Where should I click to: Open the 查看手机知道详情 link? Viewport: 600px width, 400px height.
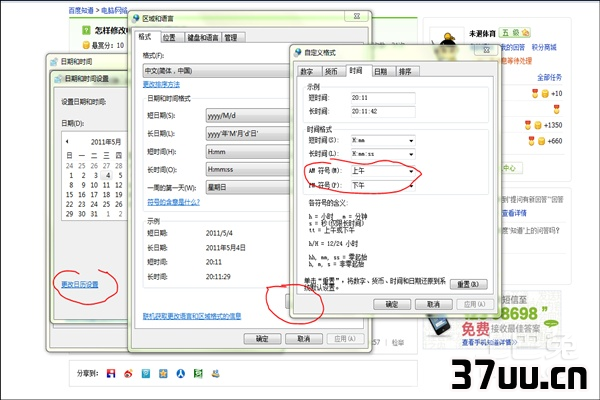click(x=489, y=342)
